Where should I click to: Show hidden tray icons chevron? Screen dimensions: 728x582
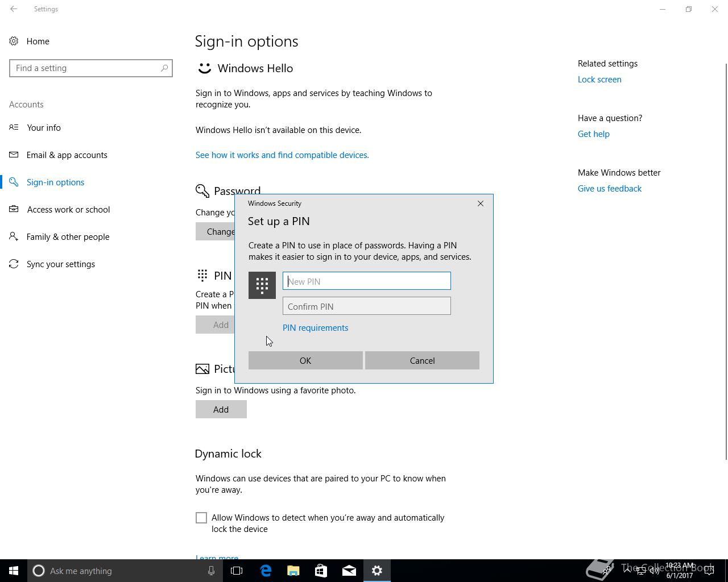point(627,571)
